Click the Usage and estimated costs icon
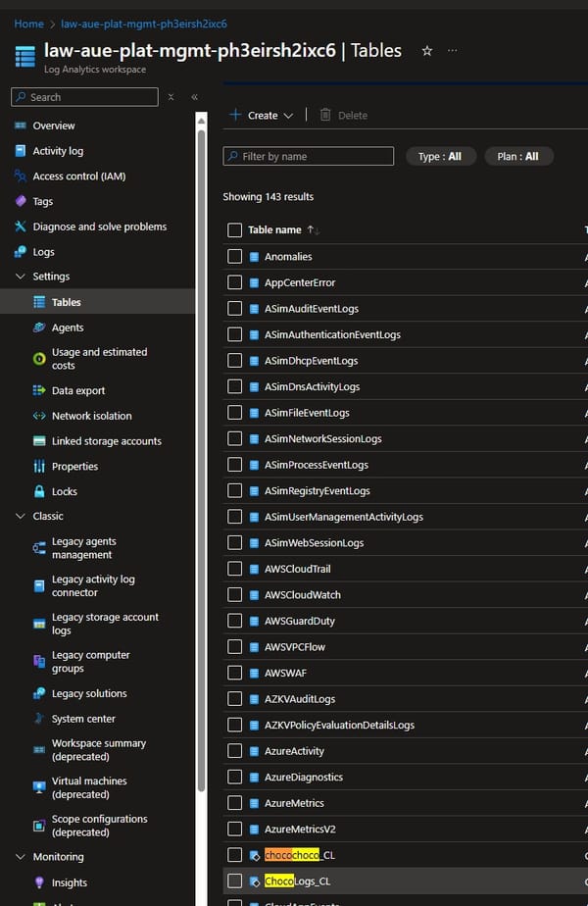Screen dimensions: 588x906 click(39, 359)
